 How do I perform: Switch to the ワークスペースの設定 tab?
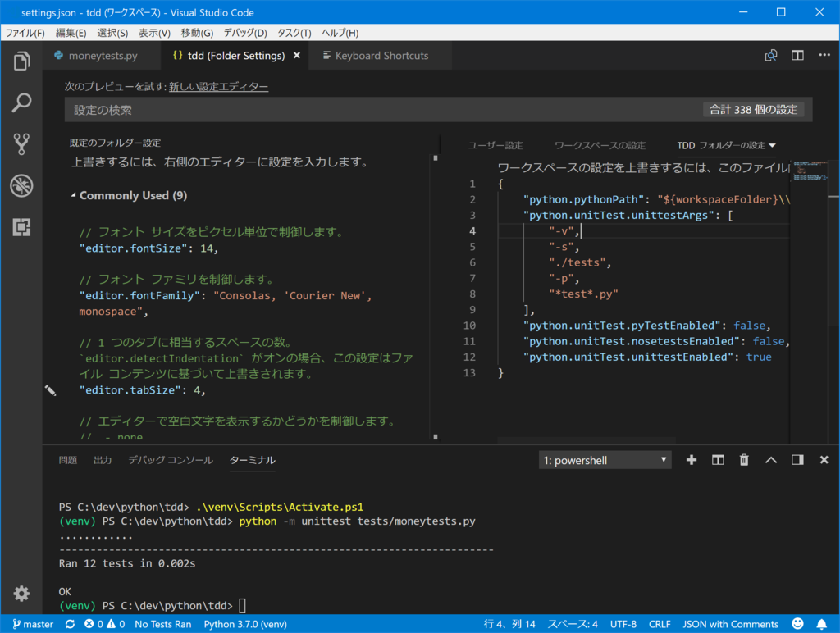[600, 146]
